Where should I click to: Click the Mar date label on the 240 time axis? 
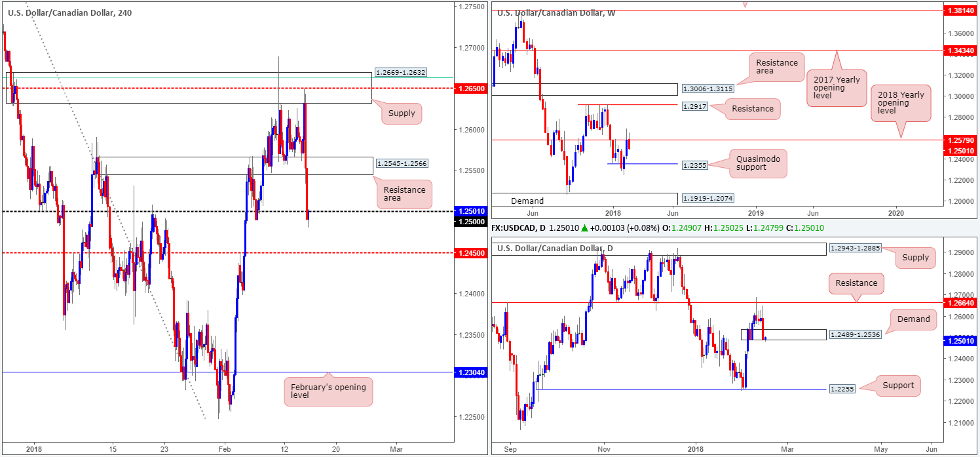(x=396, y=448)
